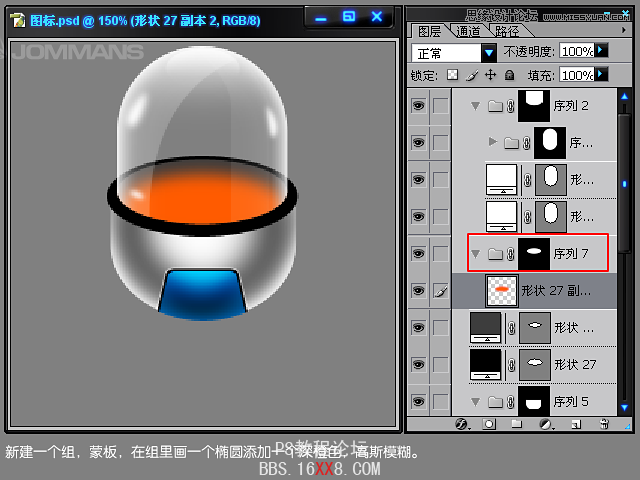640x480 pixels.
Task: Click the lock image pixels brush icon
Action: 471,75
